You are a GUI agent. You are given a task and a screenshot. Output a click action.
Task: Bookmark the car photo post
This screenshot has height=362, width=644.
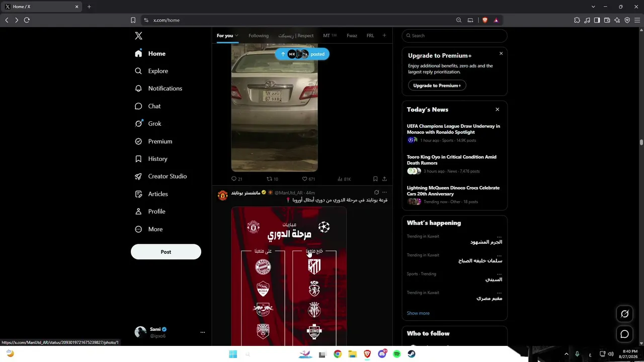coord(375,179)
